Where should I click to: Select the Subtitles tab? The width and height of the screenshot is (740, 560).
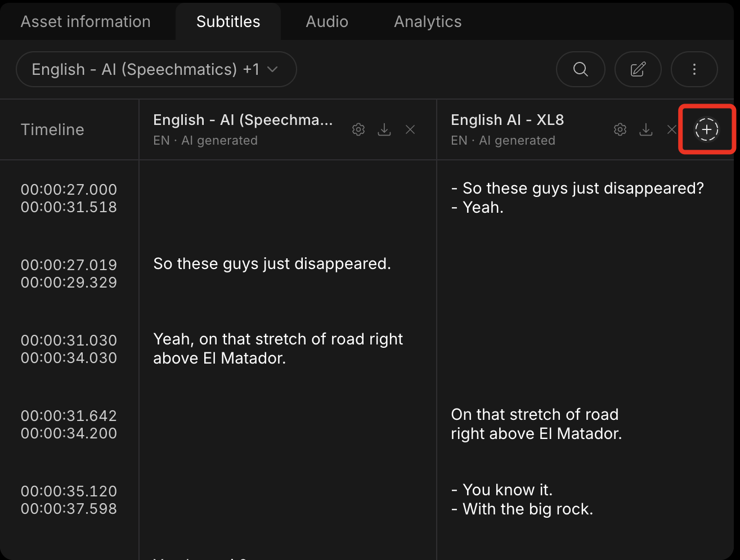pyautogui.click(x=228, y=21)
